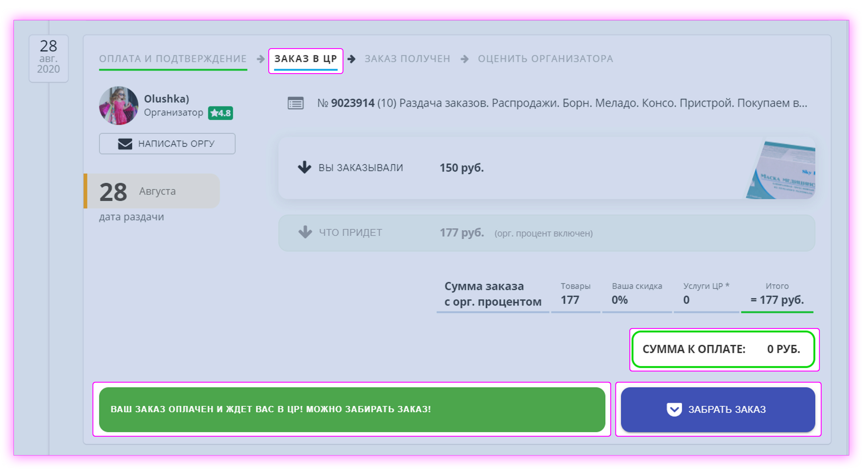Open purchase № 9023914 title link
868x469 pixels.
[x=562, y=103]
